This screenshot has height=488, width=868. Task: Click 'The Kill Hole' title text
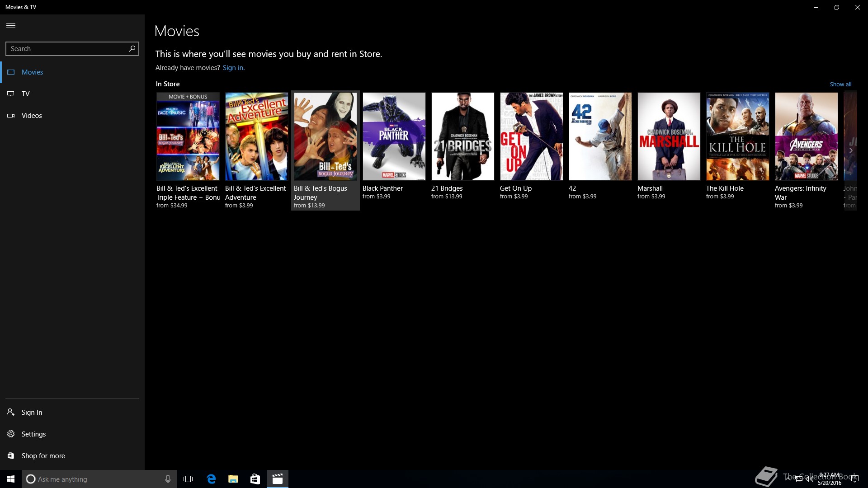click(725, 188)
